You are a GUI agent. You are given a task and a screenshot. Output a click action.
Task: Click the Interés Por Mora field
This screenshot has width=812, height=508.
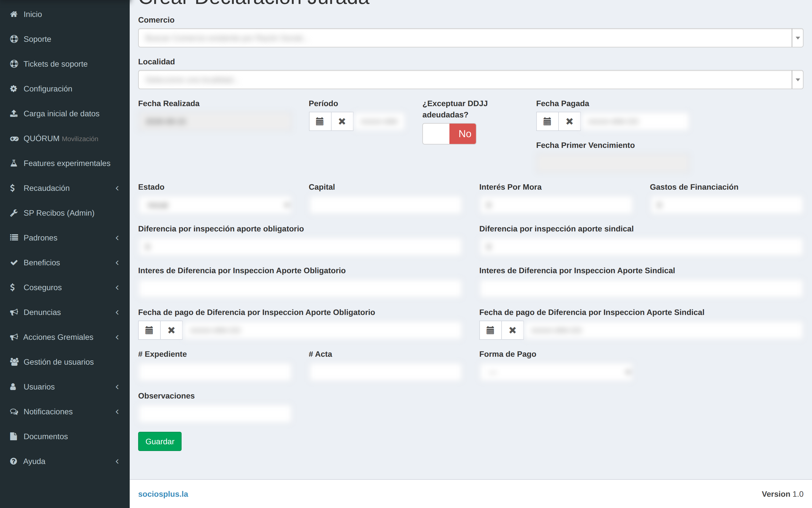[x=556, y=205]
